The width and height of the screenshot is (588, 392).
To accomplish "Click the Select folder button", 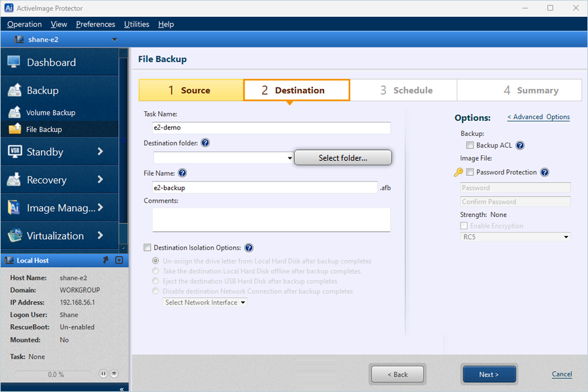I will point(343,157).
